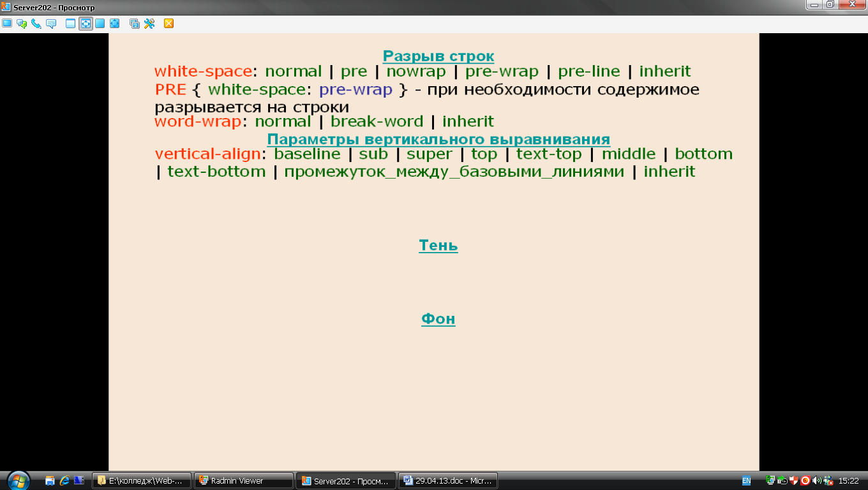Click the 'middle' value
868x490 pixels.
coord(629,153)
